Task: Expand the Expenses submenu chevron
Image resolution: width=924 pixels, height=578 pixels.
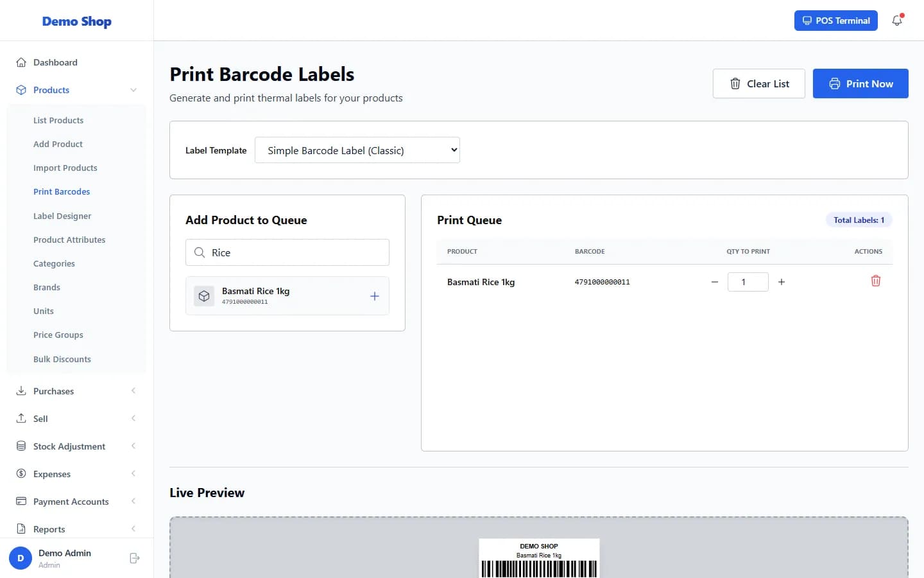Action: click(x=133, y=473)
